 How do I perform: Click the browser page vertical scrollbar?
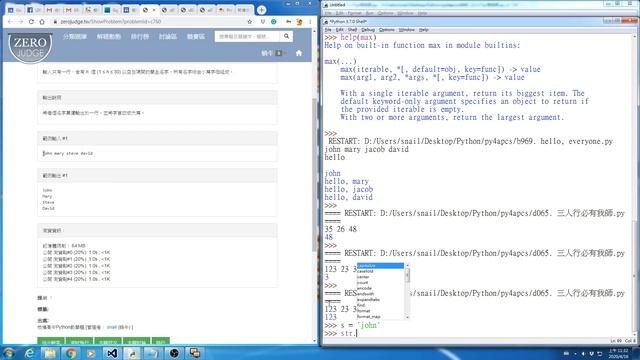point(314,176)
